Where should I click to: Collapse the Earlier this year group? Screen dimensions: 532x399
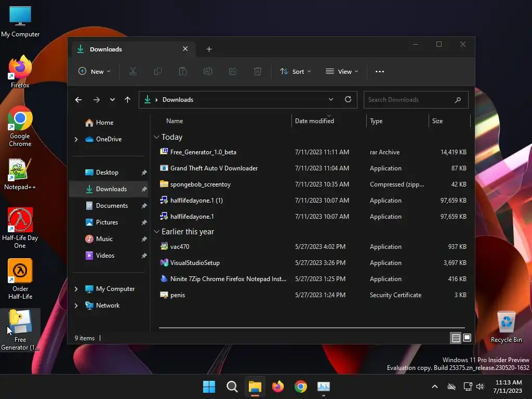156,232
